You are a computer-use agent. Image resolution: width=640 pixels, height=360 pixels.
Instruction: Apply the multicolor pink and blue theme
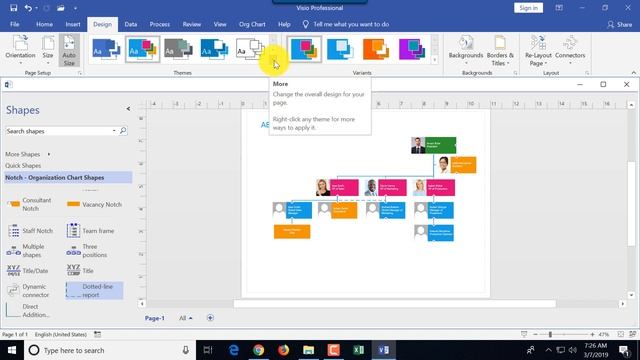point(142,49)
